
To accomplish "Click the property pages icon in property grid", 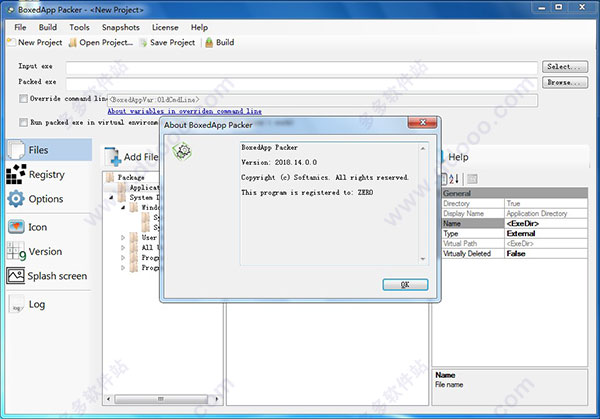I will [x=472, y=179].
